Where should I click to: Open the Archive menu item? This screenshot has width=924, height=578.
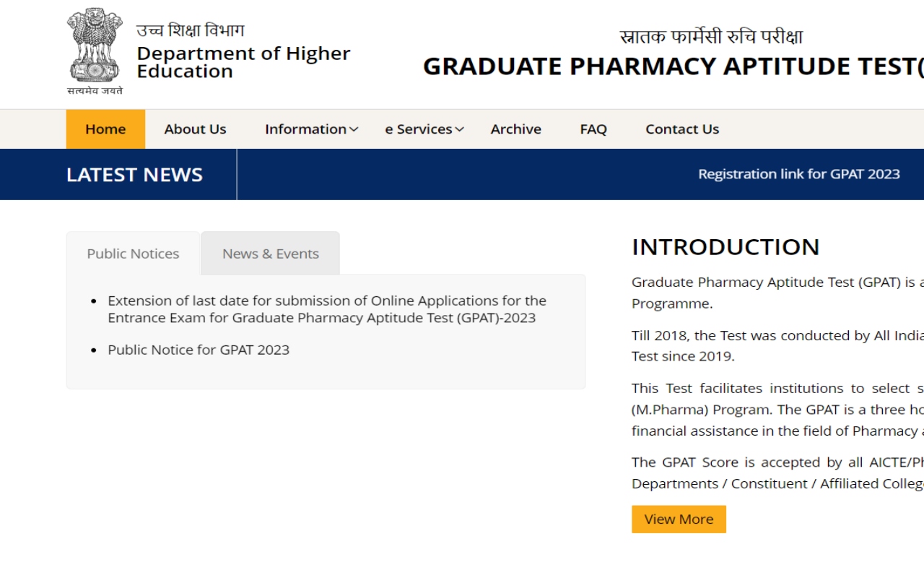pos(515,129)
